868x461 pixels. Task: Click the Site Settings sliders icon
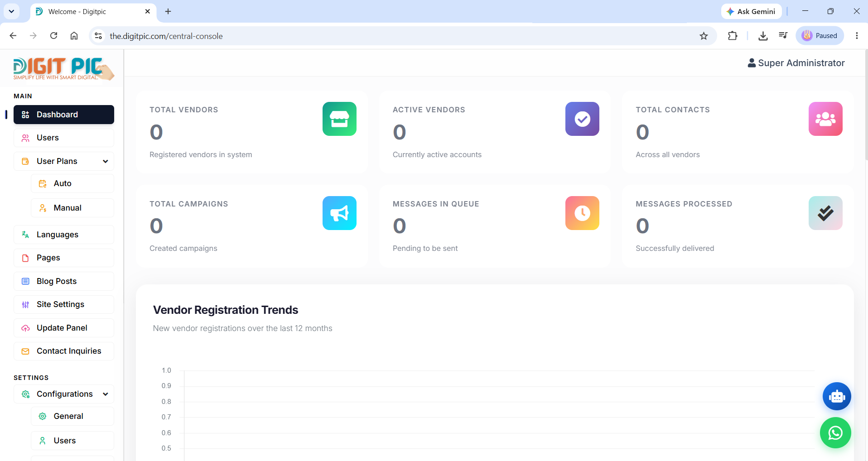tap(25, 304)
